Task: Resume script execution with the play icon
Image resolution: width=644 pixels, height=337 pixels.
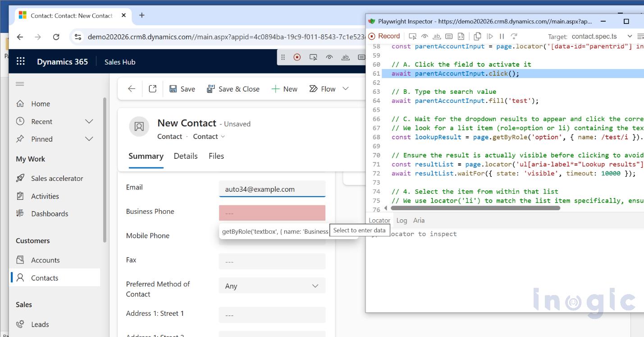Action: [491, 36]
